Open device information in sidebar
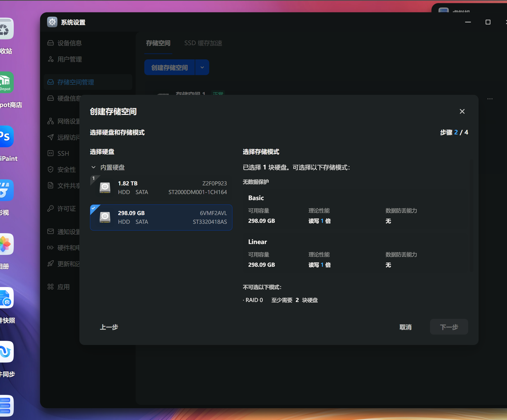Screen dimensions: 507x420 click(69, 43)
